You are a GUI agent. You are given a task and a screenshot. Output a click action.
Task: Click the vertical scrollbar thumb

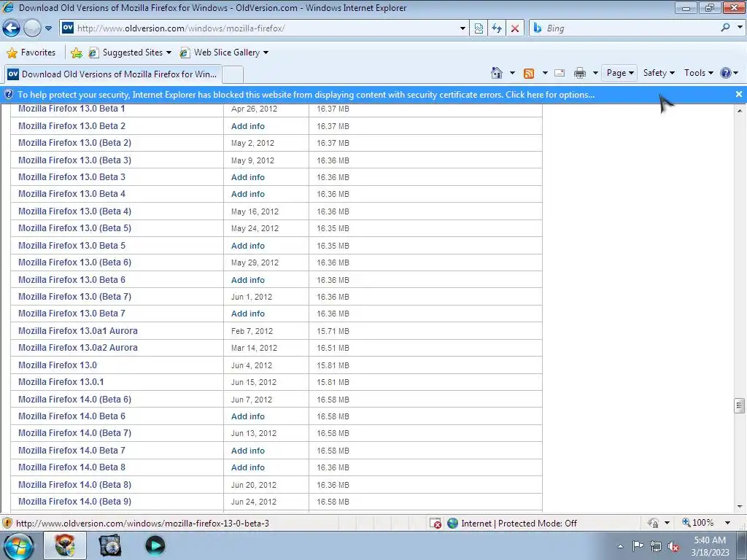pyautogui.click(x=739, y=405)
